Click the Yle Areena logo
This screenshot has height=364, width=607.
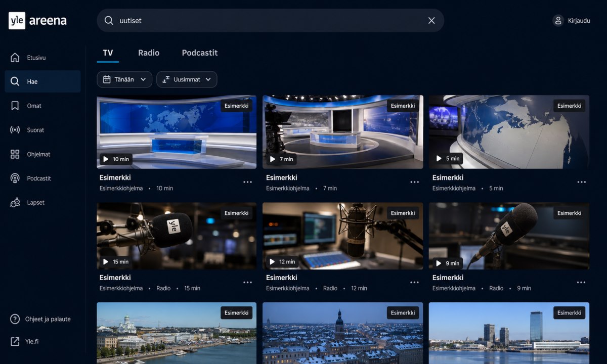38,21
